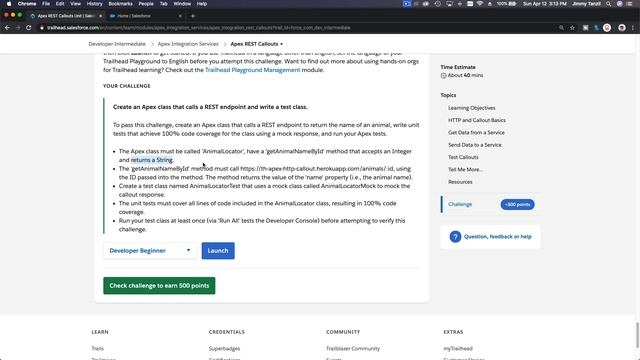Open the History menu
This screenshot has height=360, width=640.
(94, 4)
